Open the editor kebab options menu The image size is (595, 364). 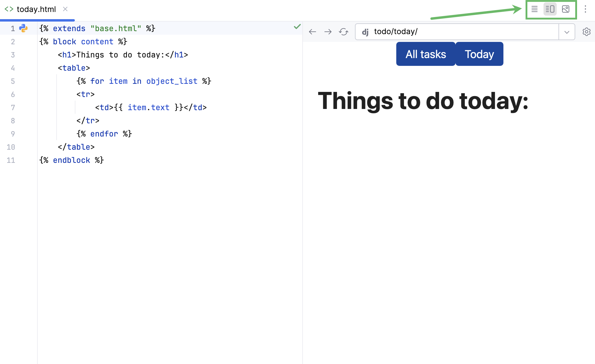click(585, 9)
